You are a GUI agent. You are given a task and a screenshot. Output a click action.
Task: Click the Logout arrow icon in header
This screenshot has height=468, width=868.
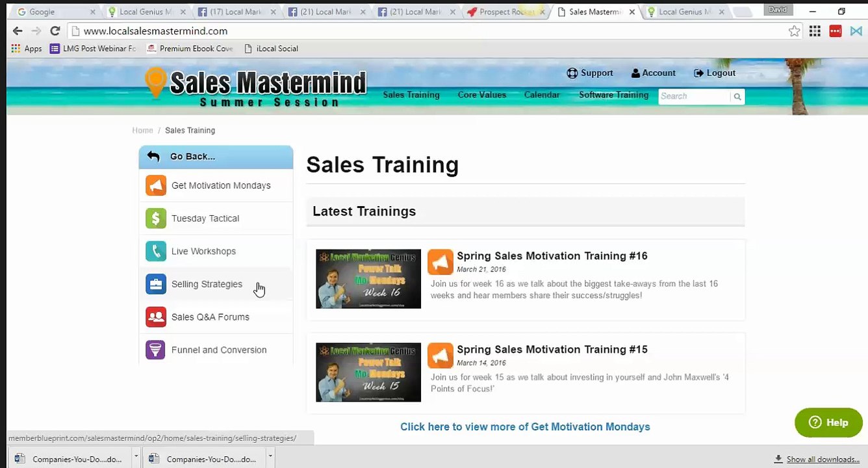698,73
